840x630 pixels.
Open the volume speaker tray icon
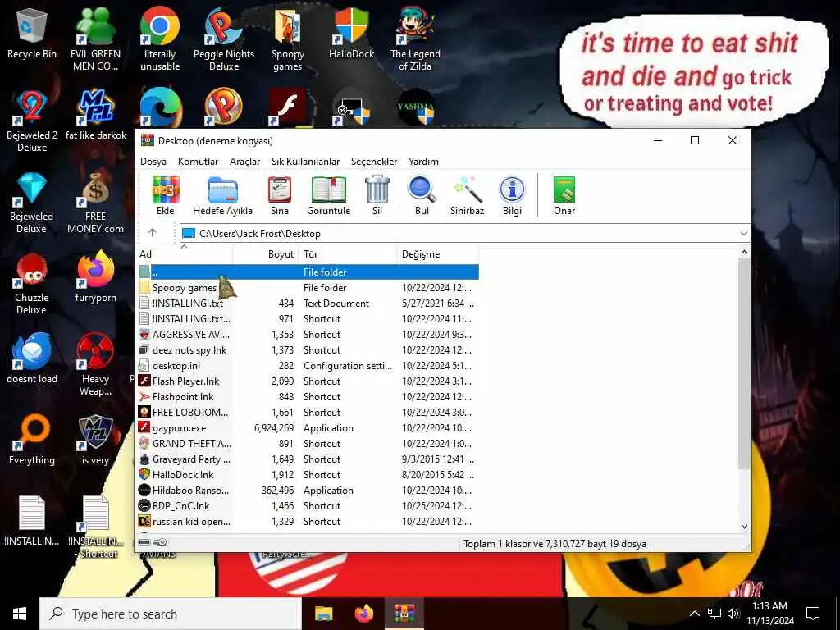(x=733, y=614)
